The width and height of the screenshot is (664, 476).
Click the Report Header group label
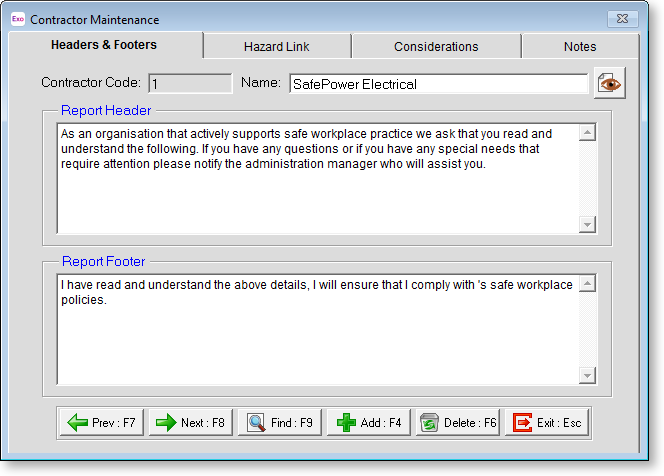click(106, 111)
